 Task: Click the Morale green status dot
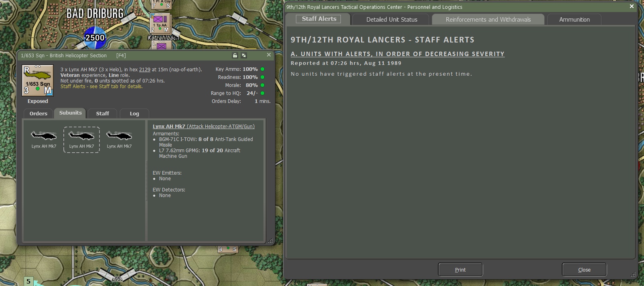click(x=263, y=85)
